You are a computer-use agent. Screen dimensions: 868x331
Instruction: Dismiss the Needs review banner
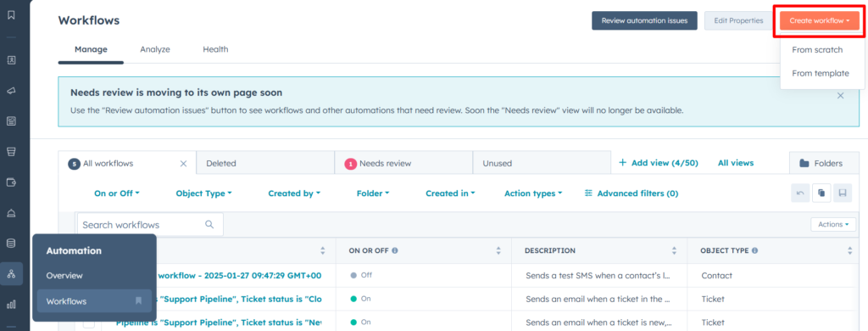(x=840, y=95)
